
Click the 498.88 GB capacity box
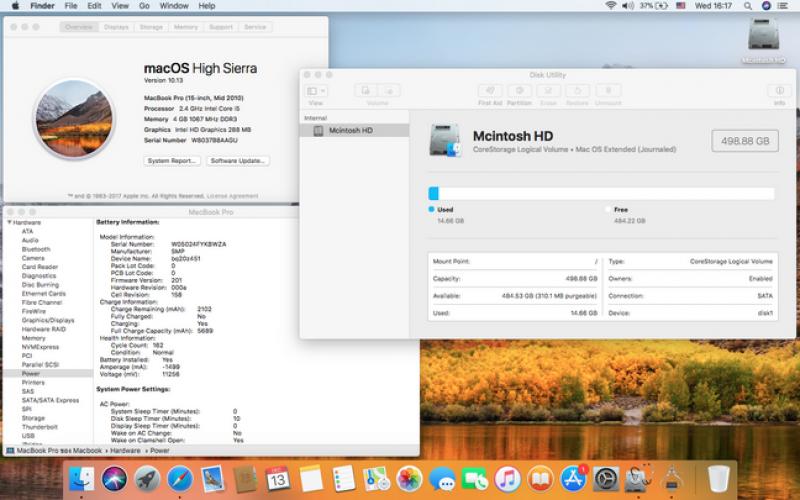745,141
